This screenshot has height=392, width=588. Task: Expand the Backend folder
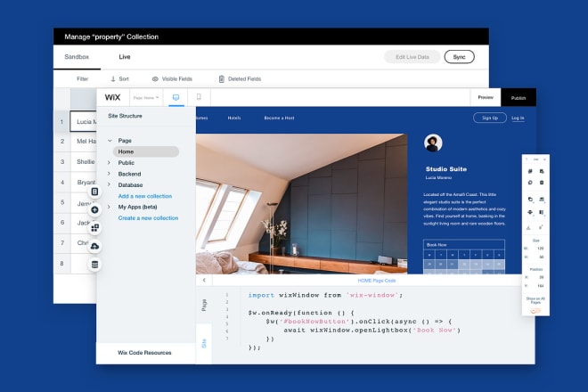(109, 174)
